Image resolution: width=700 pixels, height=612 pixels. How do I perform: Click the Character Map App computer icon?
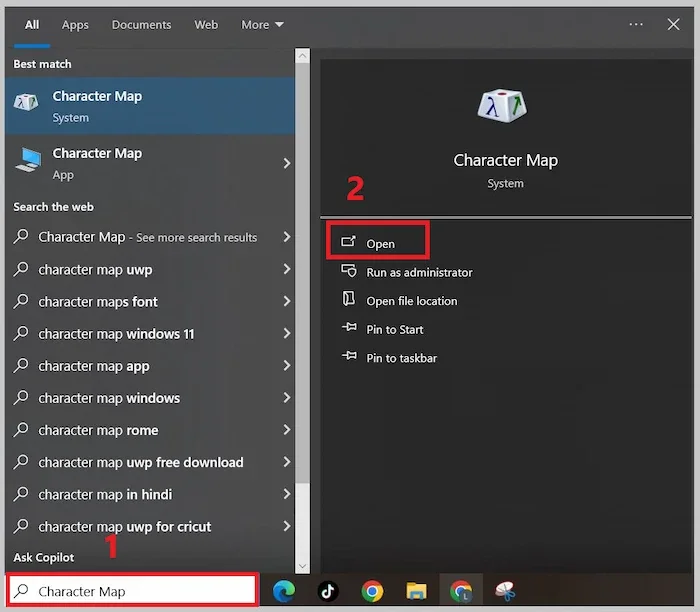[28, 160]
